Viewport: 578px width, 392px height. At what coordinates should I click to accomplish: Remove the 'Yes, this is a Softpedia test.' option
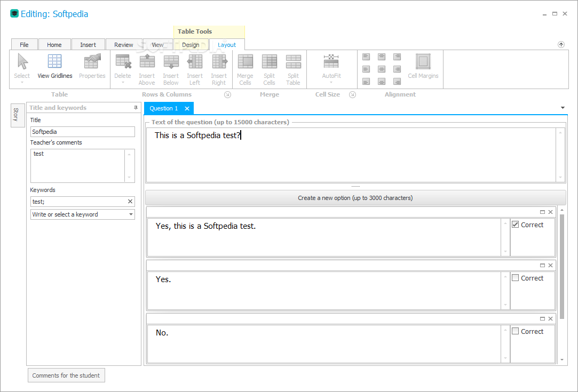click(550, 212)
